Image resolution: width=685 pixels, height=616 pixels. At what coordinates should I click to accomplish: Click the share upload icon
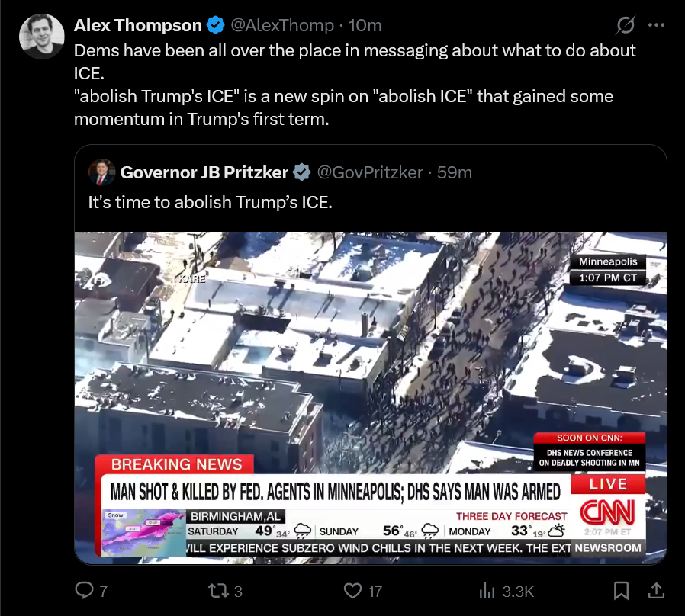point(656,591)
